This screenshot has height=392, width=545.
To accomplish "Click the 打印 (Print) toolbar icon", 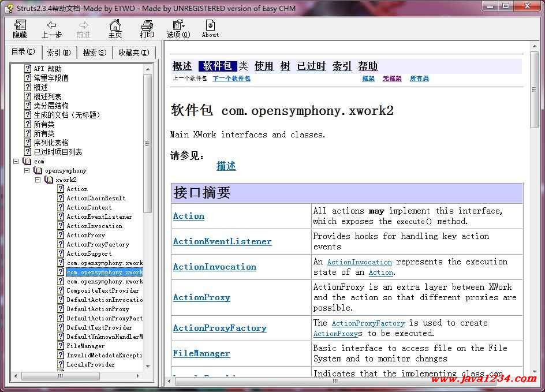I will (x=147, y=25).
